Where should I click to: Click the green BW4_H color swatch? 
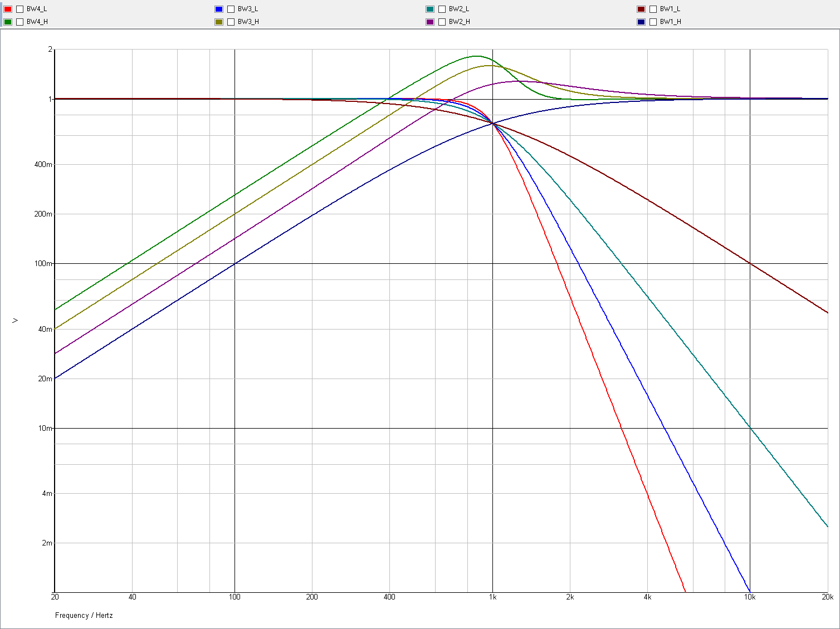click(x=8, y=22)
